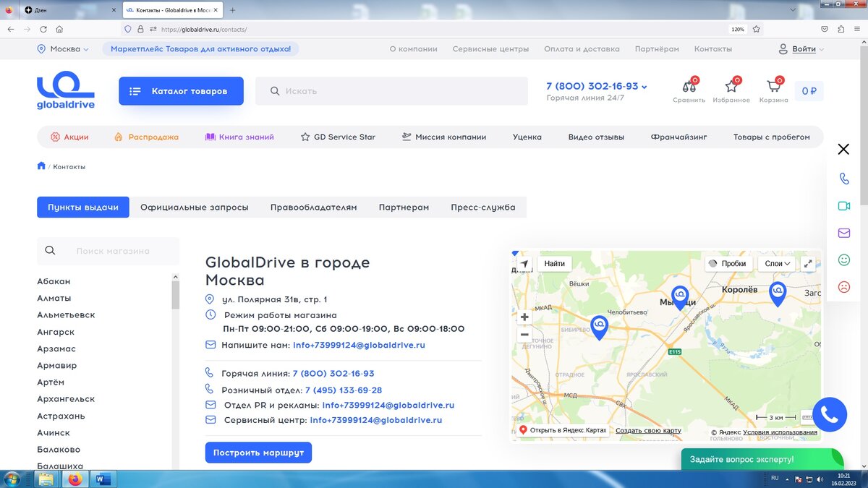The height and width of the screenshot is (488, 868).
Task: Click the retail phone 7 (495) 133-69-28
Action: coord(344,390)
